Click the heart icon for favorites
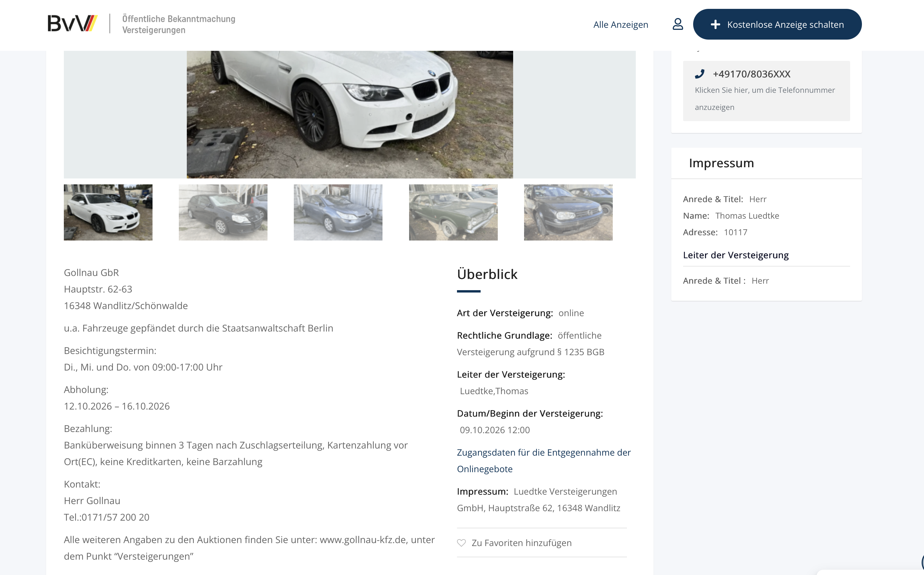 pyautogui.click(x=461, y=543)
